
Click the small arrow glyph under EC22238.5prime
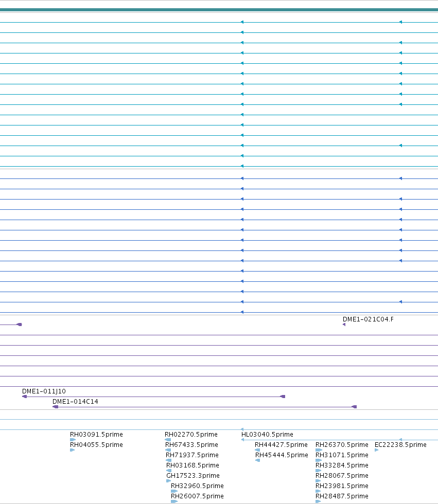377,450
